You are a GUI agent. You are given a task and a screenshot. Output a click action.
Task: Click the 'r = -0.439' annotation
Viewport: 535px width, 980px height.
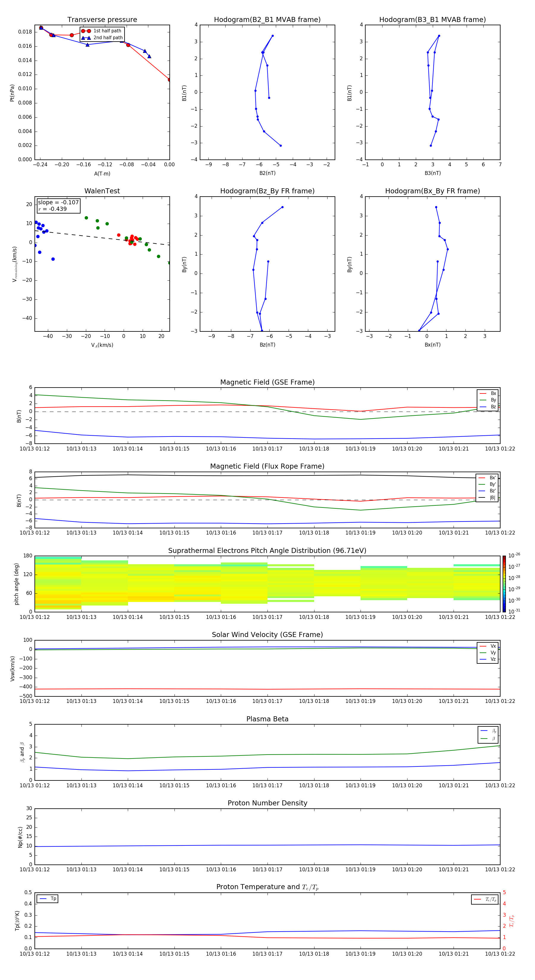53,209
